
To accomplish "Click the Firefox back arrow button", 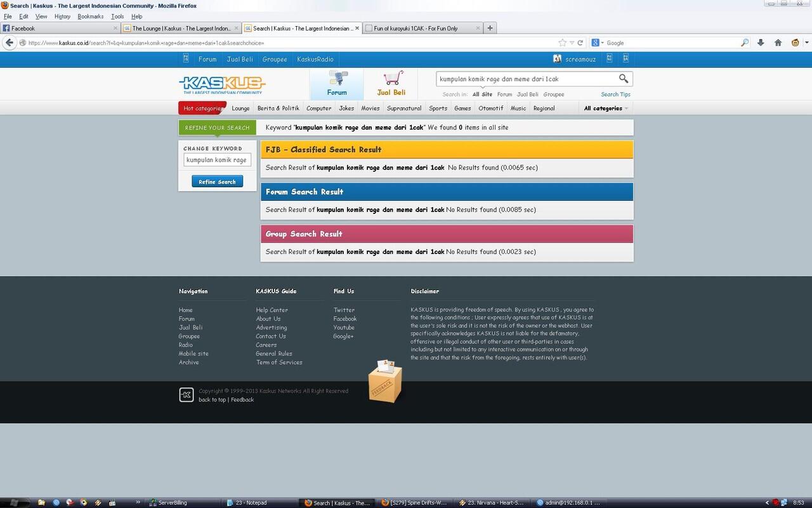I will pos(9,43).
